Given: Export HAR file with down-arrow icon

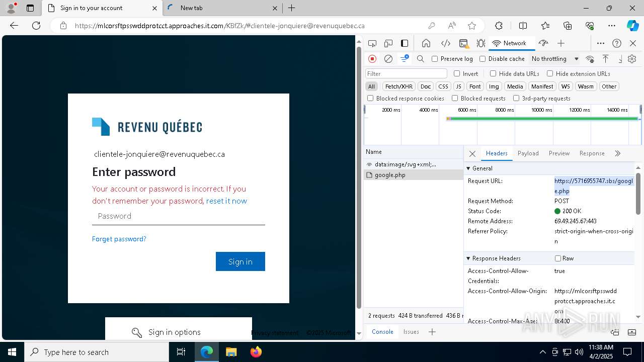Looking at the screenshot, I should coord(620,59).
